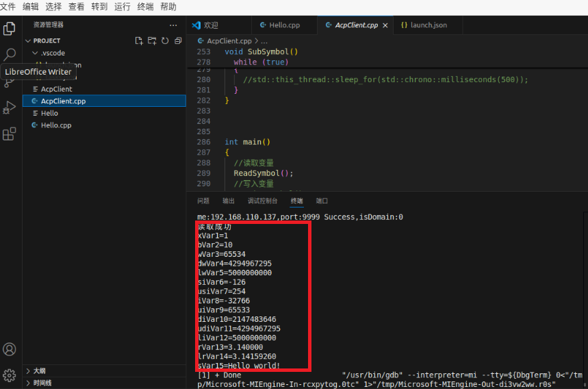Open AcpClient binary file in explorer

point(104,89)
